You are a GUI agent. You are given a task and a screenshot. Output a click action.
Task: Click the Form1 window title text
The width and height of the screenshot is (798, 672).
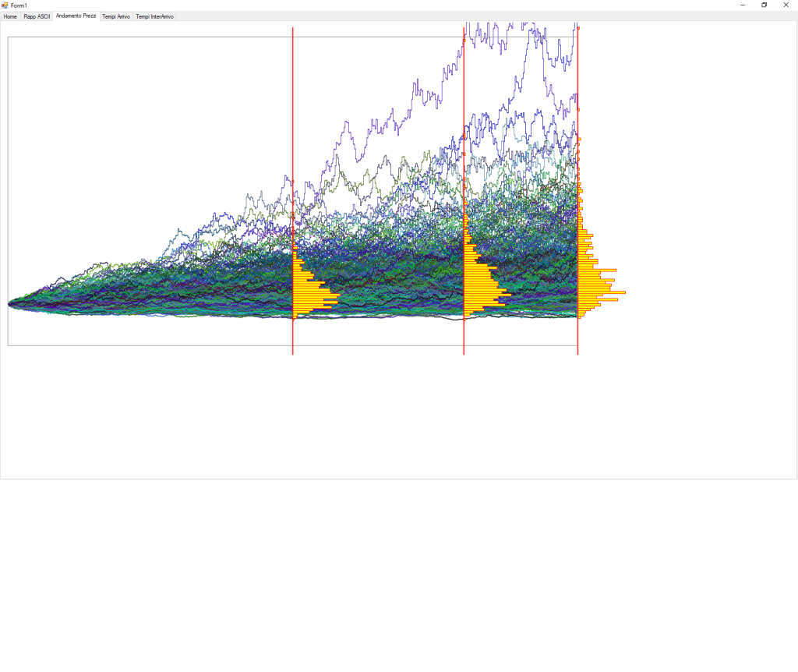pyautogui.click(x=19, y=5)
